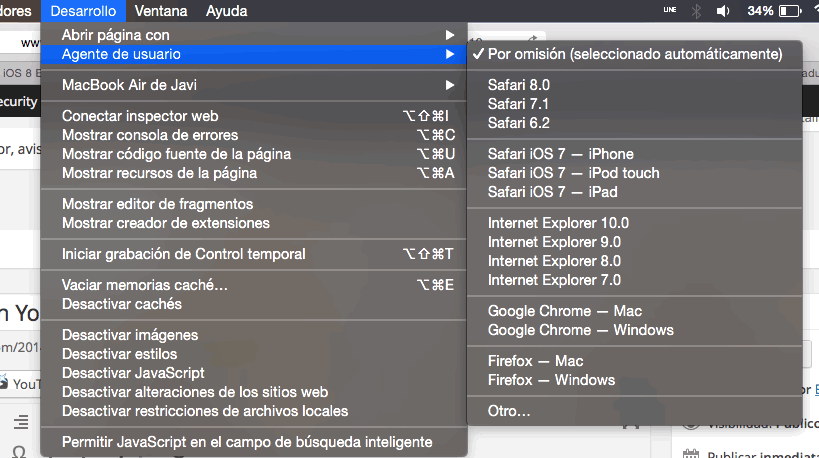The width and height of the screenshot is (819, 458).
Task: Toggle Desactivar restricciones de archivos locales
Action: click(x=254, y=411)
